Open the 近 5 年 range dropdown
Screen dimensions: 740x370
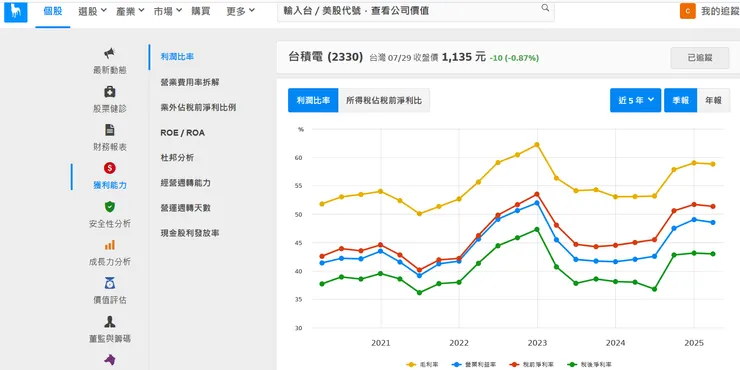tap(635, 100)
